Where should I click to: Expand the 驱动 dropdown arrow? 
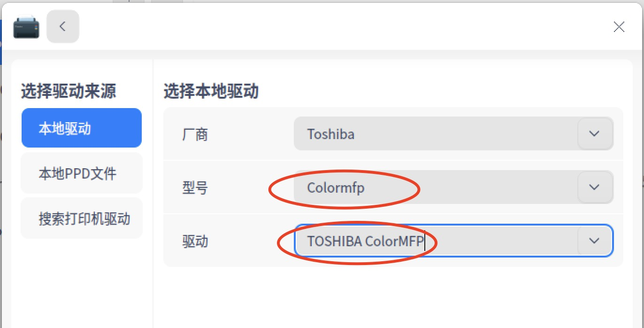pyautogui.click(x=594, y=241)
